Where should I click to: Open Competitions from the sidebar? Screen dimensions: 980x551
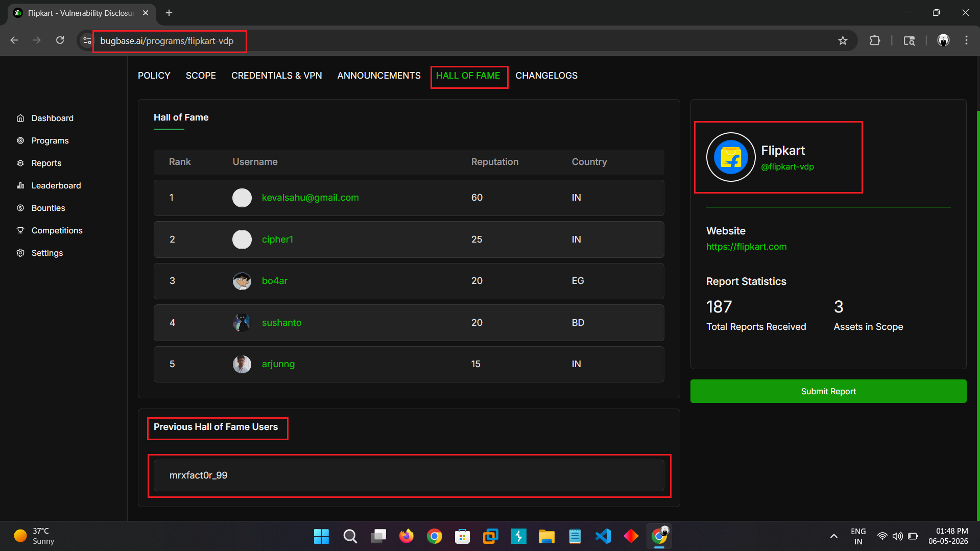[x=57, y=230]
